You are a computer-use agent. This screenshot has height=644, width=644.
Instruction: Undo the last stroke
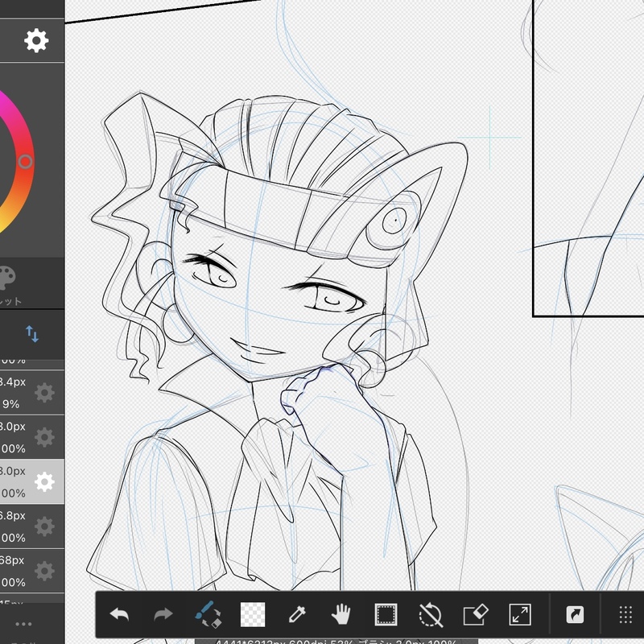tap(119, 614)
